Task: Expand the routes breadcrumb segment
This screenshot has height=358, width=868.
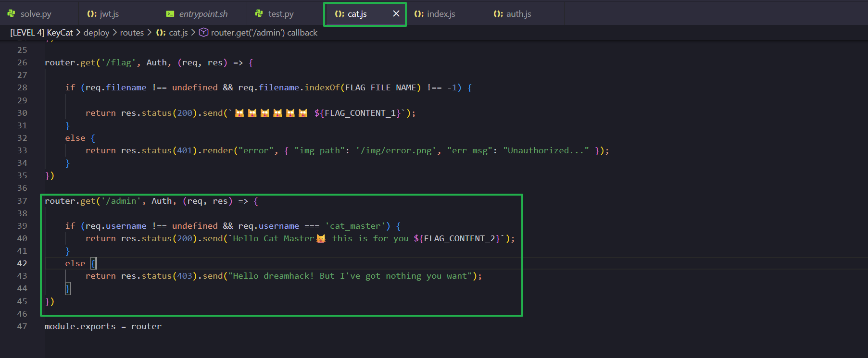Action: click(132, 33)
